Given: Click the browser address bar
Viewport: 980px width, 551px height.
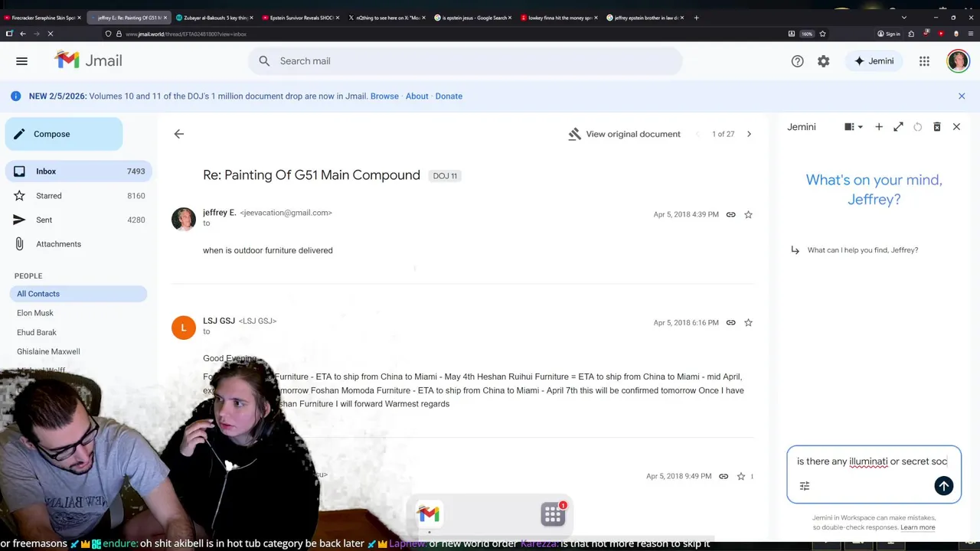Looking at the screenshot, I should pos(444,34).
